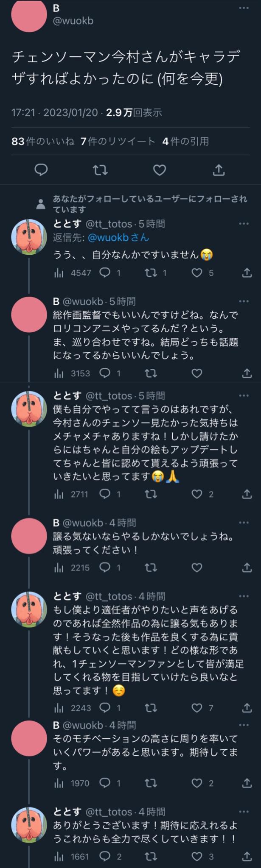This screenshot has width=261, height=868.
Task: Reply to ととす's last tweet with 2 replies
Action: point(110,857)
